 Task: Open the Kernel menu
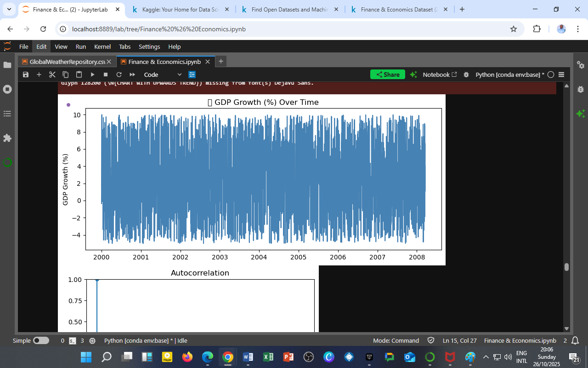[x=102, y=46]
